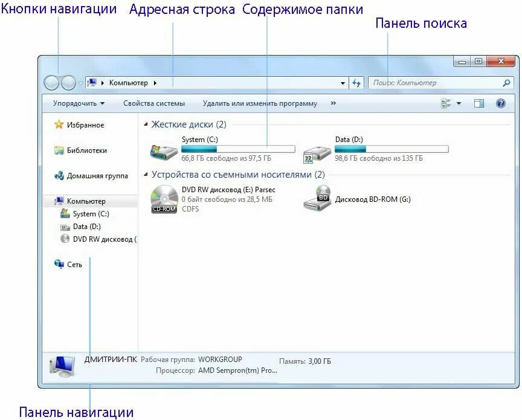The image size is (522, 420).
Task: Click Дисковод BD-ROM (G:) label
Action: click(x=373, y=199)
